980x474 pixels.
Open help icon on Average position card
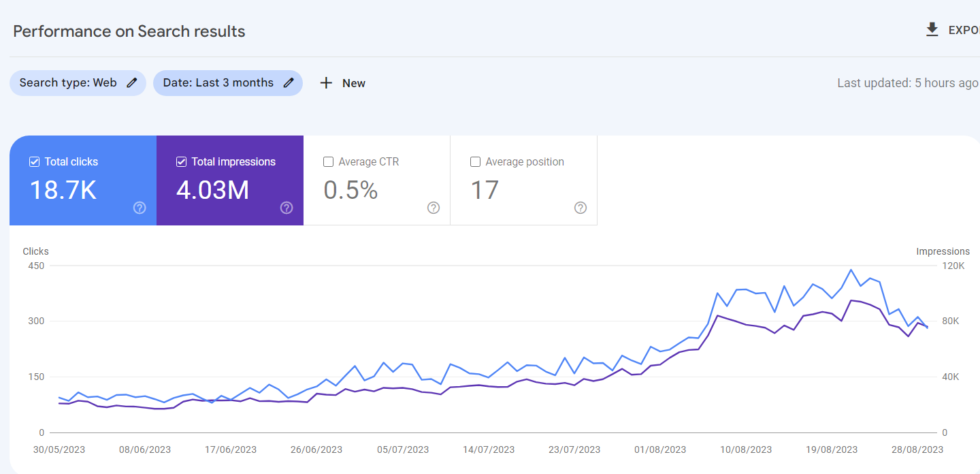(581, 208)
